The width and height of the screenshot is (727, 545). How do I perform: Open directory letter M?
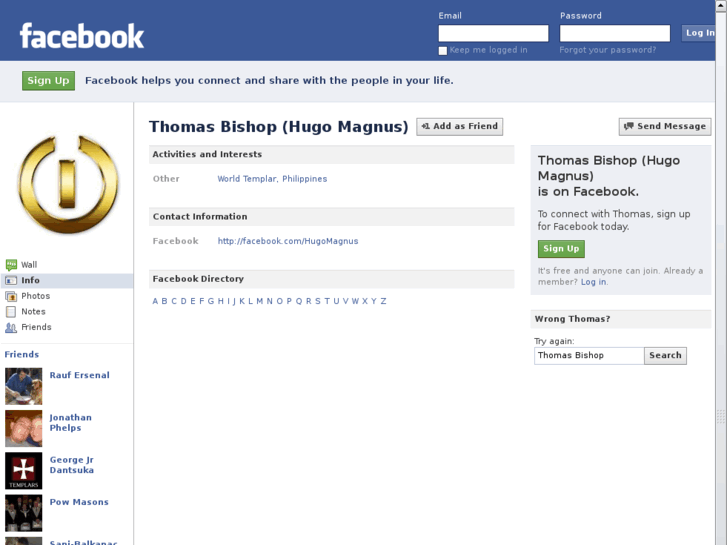[260, 301]
